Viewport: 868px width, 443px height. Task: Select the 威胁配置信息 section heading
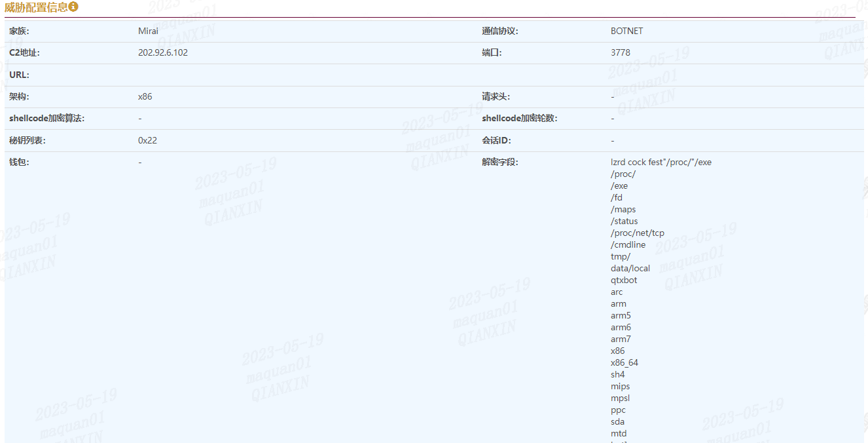point(36,7)
